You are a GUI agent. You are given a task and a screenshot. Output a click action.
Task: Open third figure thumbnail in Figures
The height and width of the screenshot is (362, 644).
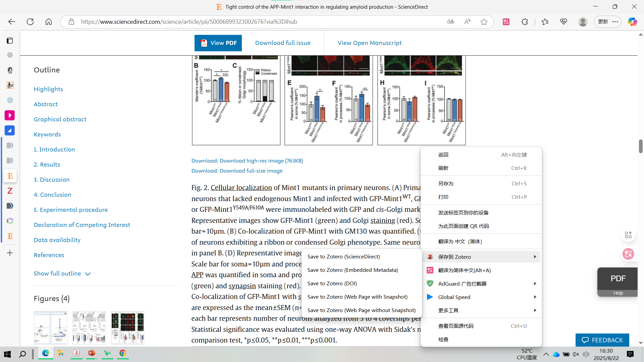click(127, 327)
